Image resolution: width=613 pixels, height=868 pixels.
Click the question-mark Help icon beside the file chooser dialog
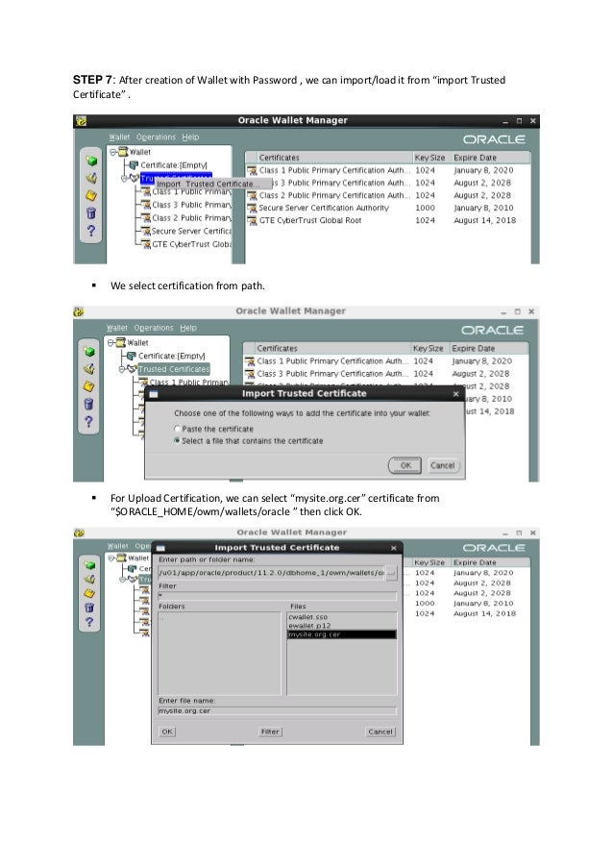(89, 622)
